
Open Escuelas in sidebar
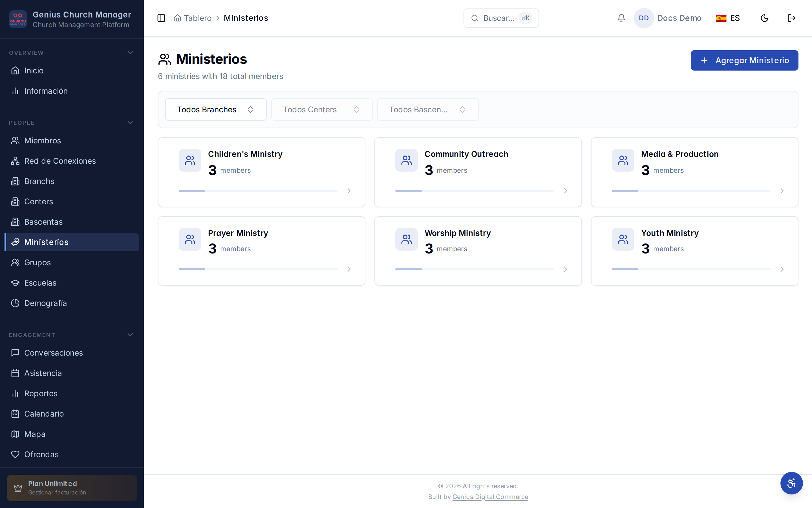click(71, 283)
